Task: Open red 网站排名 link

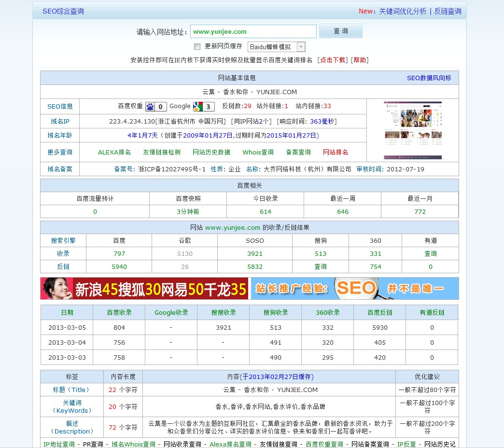Action: coord(336,152)
